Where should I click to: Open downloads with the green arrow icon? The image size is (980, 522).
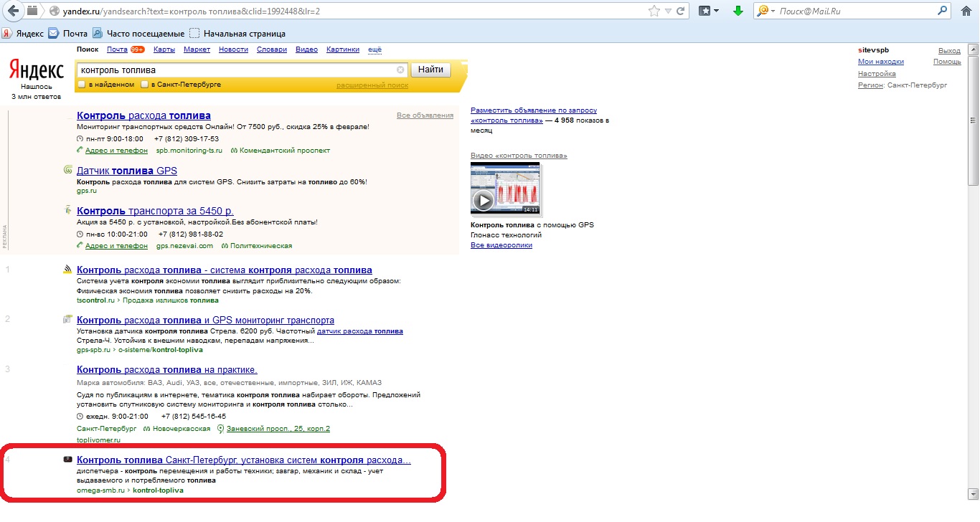coord(738,11)
